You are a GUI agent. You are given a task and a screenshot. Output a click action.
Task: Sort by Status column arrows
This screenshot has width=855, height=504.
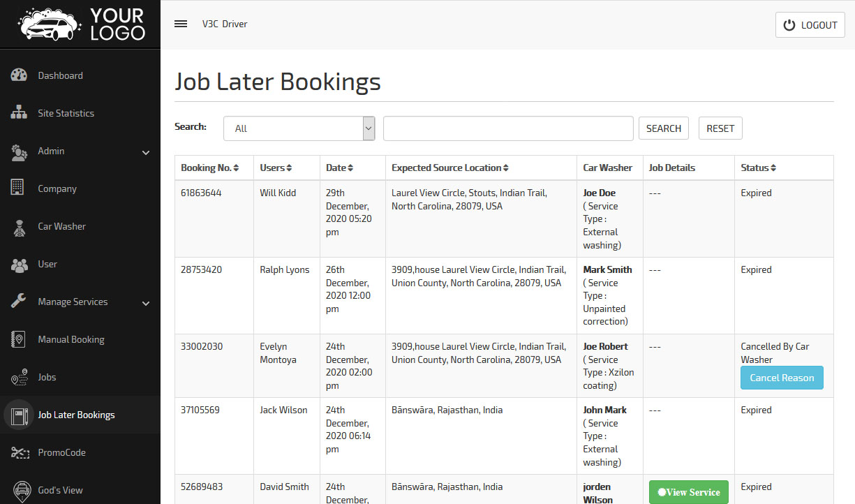[773, 168]
